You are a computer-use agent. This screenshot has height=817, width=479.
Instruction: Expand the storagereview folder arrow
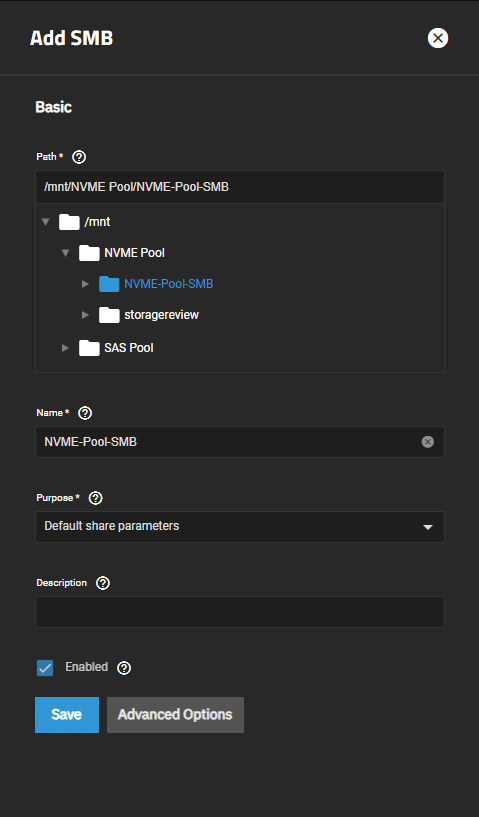click(x=85, y=315)
